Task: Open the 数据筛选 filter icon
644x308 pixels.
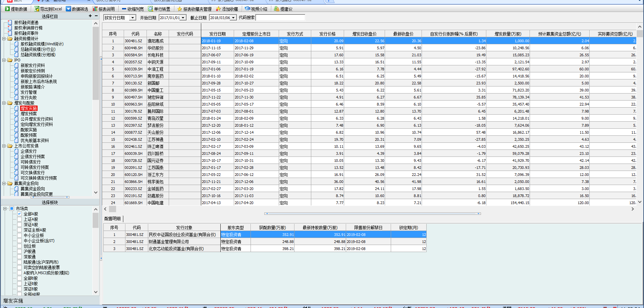Action: pyautogui.click(x=68, y=9)
